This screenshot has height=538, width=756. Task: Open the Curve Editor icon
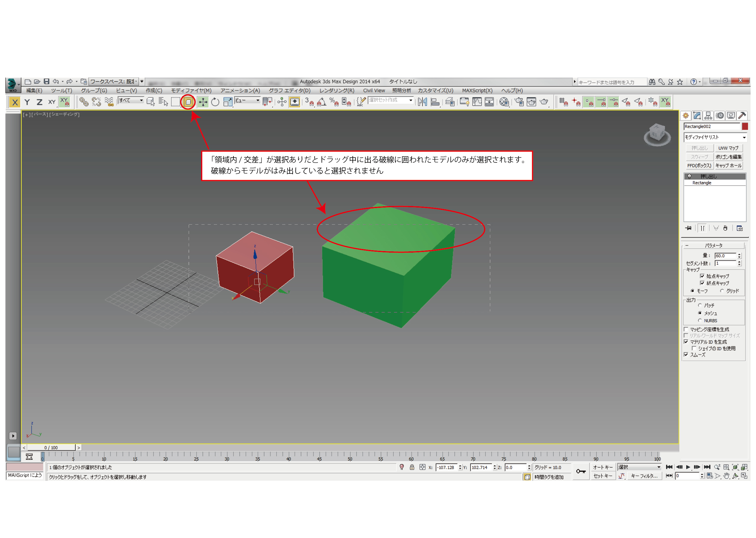point(477,102)
